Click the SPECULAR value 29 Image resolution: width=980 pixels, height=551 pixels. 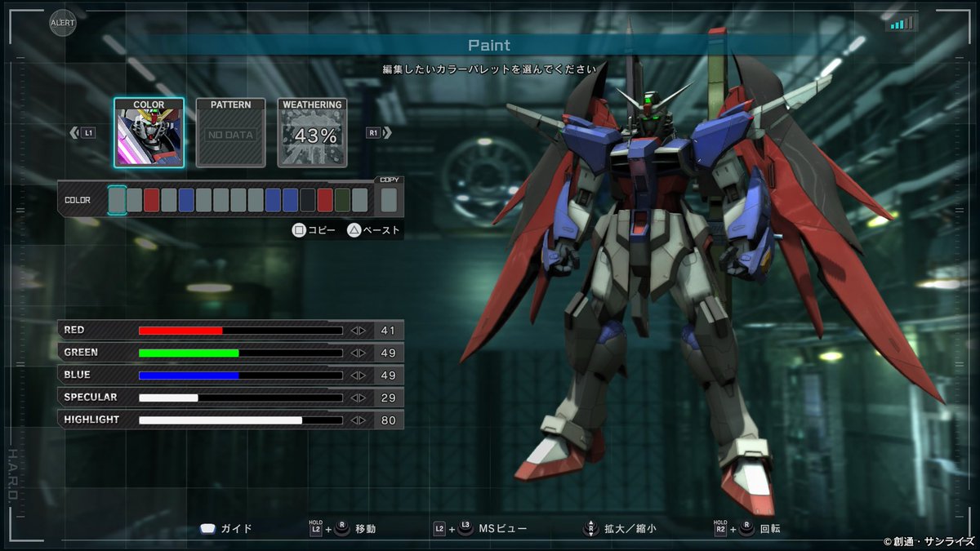pyautogui.click(x=388, y=398)
